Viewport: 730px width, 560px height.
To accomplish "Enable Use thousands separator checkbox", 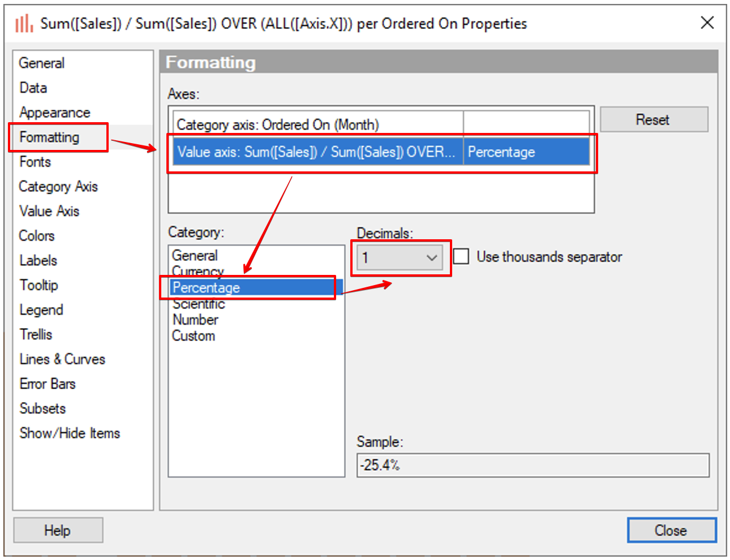I will pos(461,257).
